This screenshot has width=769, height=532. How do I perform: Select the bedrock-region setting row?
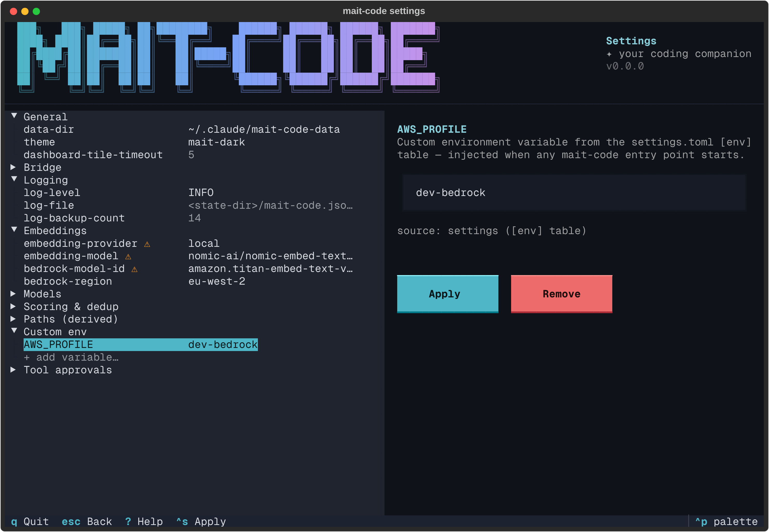pos(134,281)
